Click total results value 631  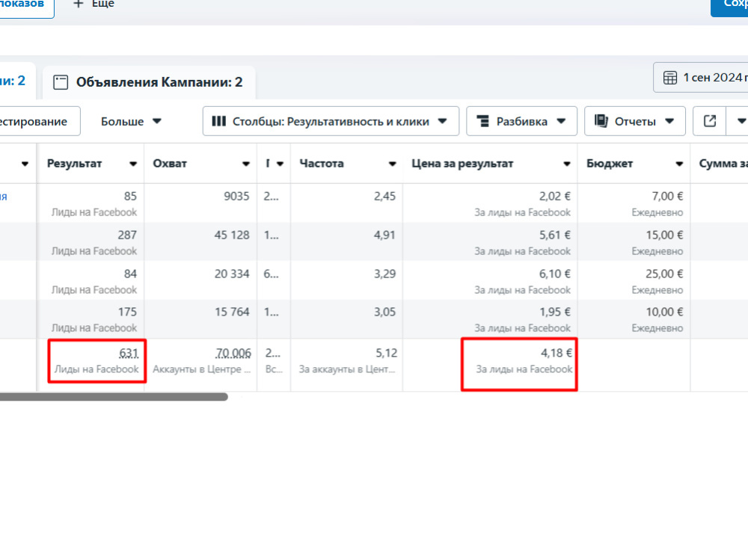click(129, 353)
